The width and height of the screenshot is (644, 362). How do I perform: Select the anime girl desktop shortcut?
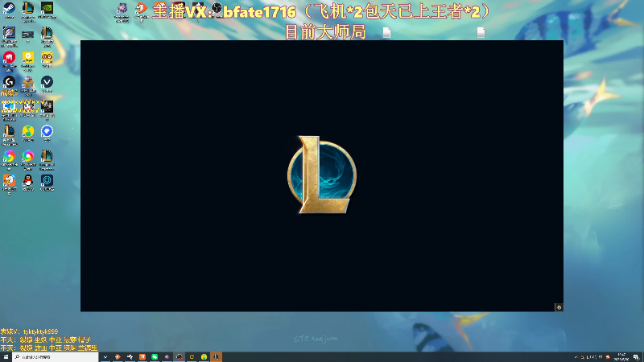(28, 107)
